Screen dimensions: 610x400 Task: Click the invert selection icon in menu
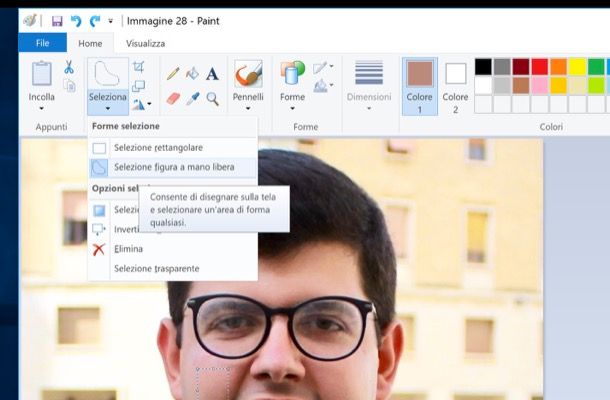(99, 229)
